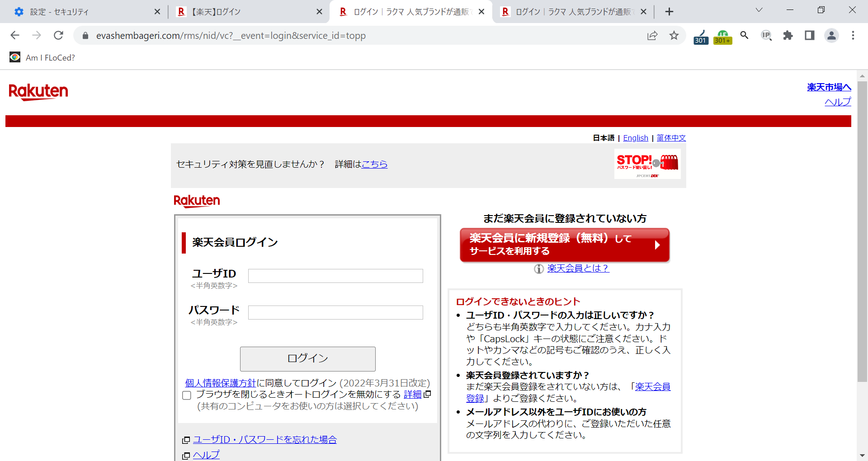Open the Am I FLoCed? bookmark
The height and width of the screenshot is (461, 868).
tap(42, 57)
